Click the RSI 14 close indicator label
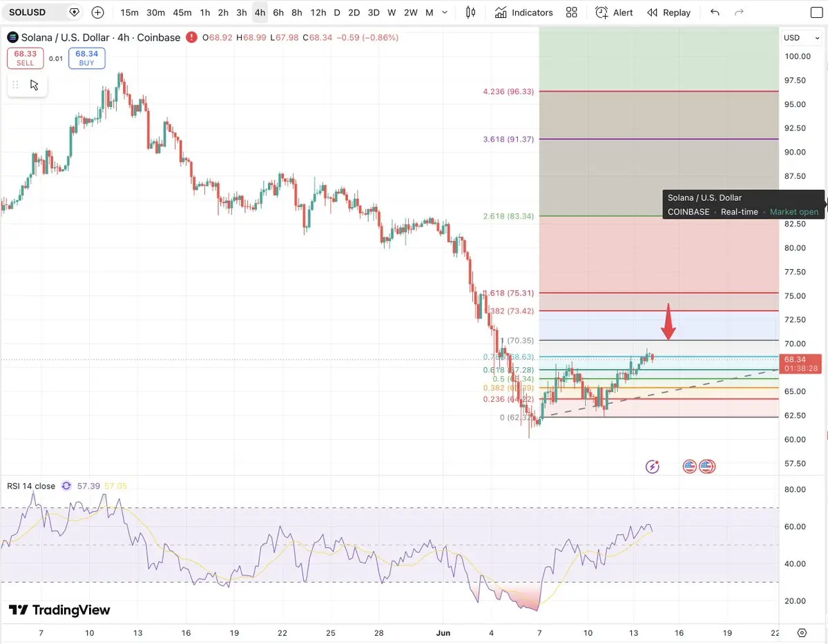Screen dimensions: 828x644 click(x=30, y=486)
